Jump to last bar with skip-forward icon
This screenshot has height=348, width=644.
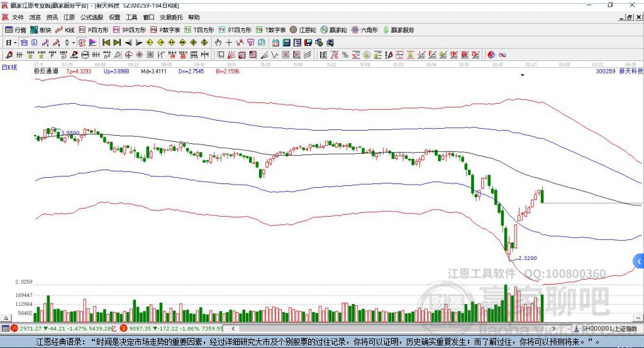click(x=117, y=43)
